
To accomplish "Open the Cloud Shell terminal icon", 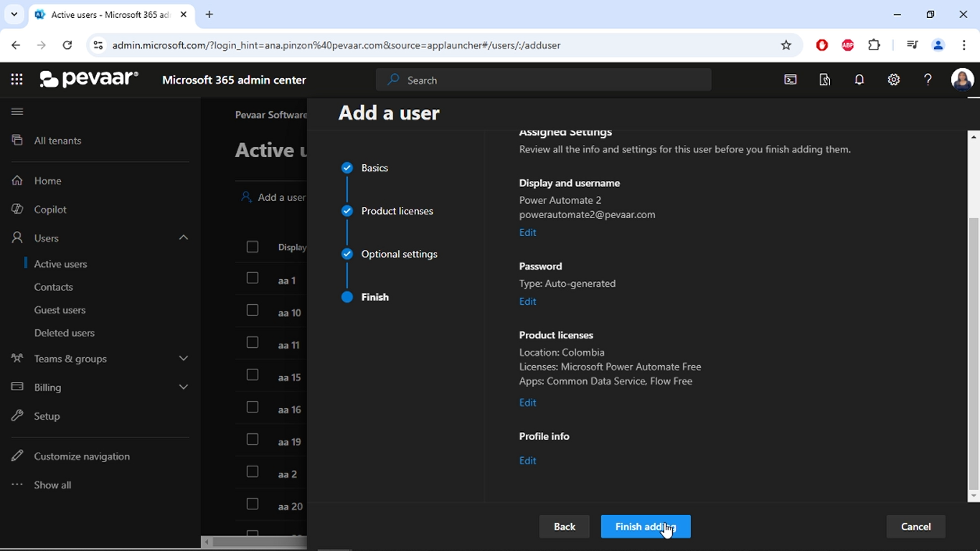I will point(791,80).
